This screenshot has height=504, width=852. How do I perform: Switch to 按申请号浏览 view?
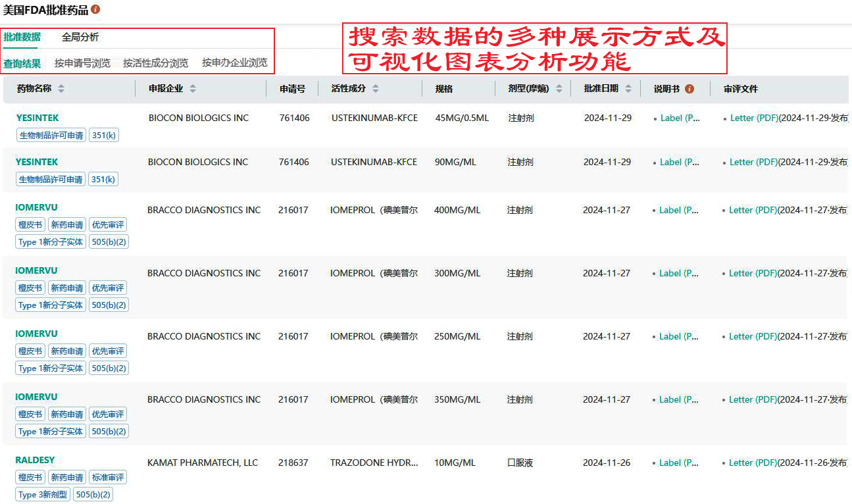pos(82,63)
